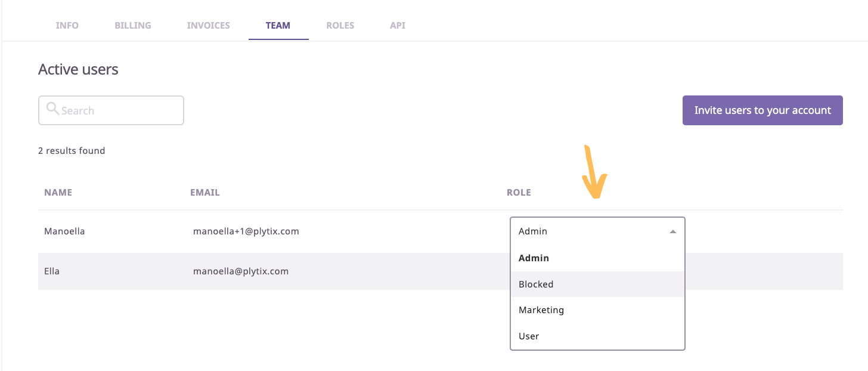
Task: Open the INFO tab
Action: pyautogui.click(x=67, y=26)
